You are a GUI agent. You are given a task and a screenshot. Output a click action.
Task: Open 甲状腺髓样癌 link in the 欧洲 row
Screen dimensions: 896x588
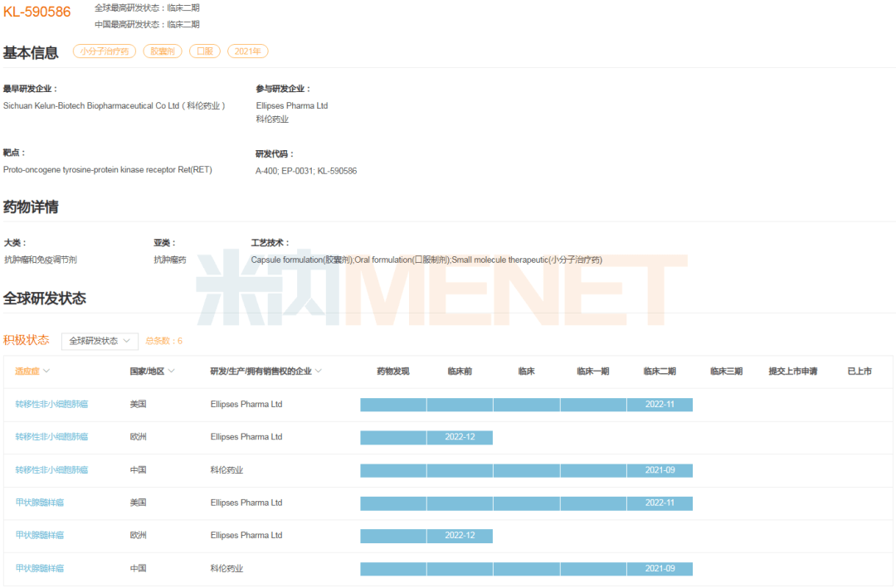coord(40,536)
